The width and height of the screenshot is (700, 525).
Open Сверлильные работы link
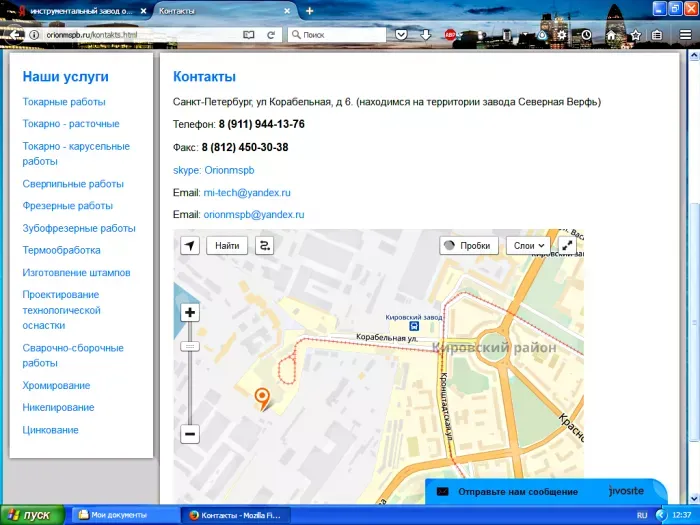point(73,184)
